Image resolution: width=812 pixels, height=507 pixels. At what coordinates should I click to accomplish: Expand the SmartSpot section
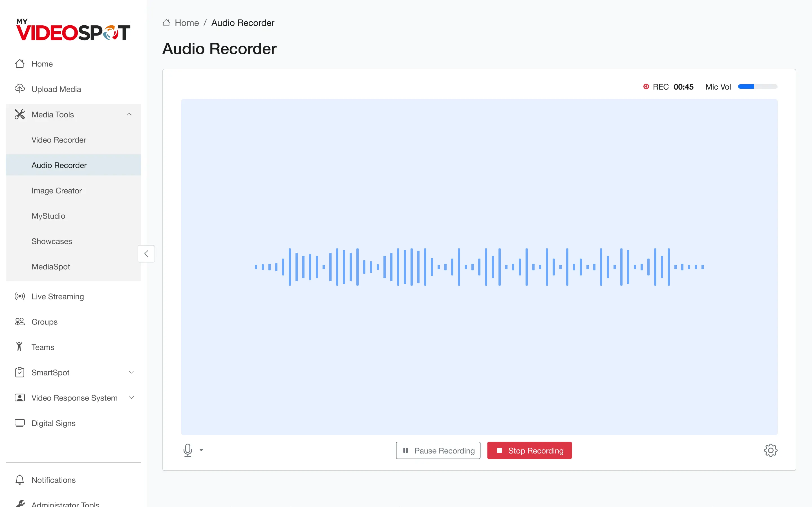pos(131,372)
